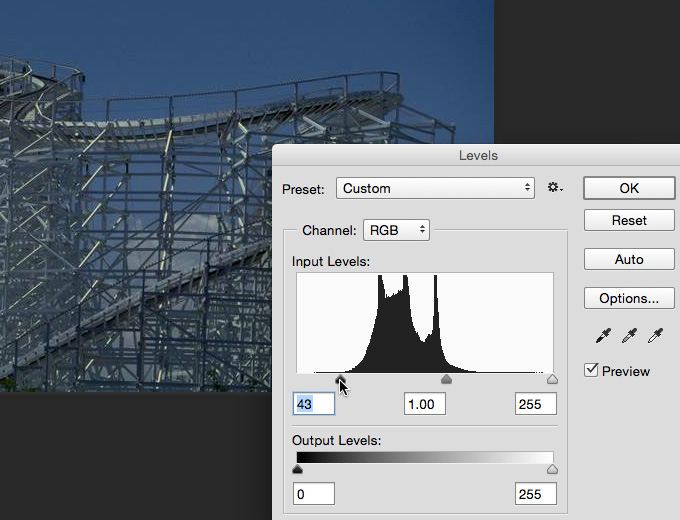Open the preset options gear menu
This screenshot has height=520, width=680.
(555, 188)
